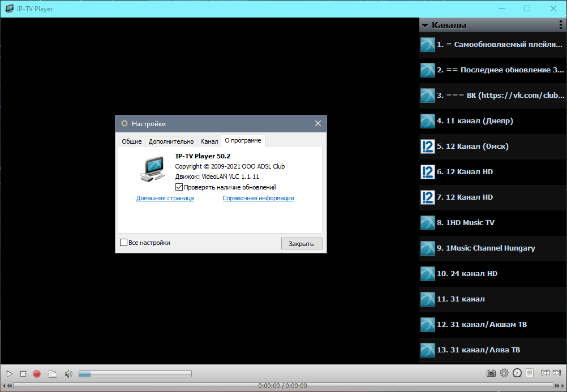Close the Настройки dialog with X
Screen dimensions: 567x392
click(318, 123)
